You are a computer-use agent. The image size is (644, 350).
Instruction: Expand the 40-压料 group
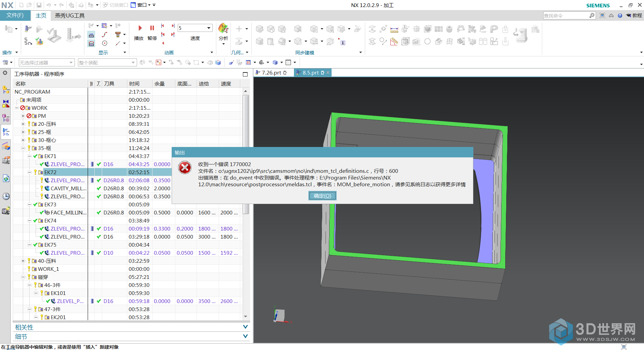click(23, 261)
